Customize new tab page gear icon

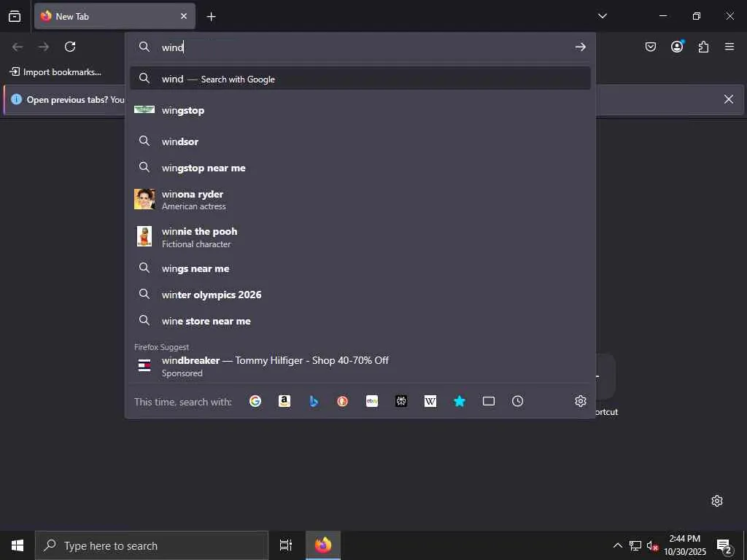tap(717, 501)
